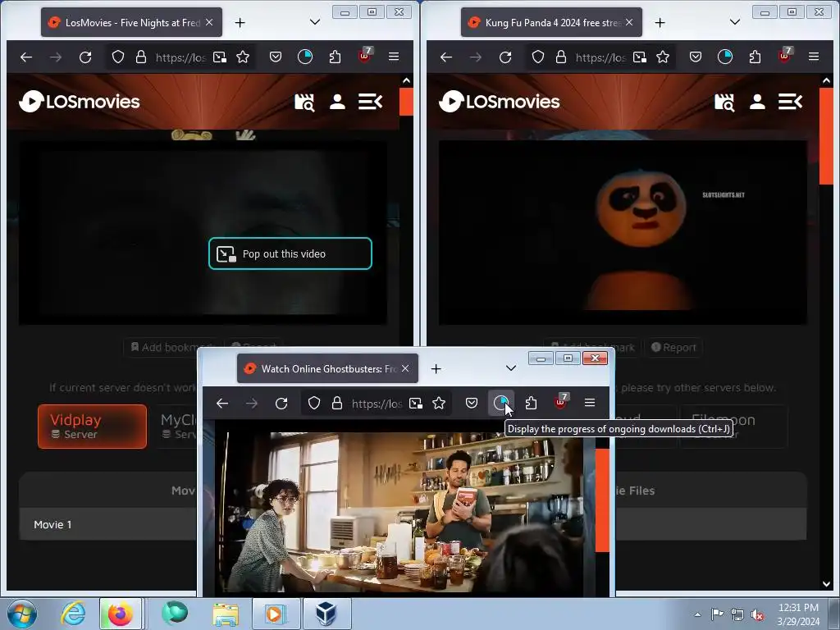The image size is (840, 630).
Task: Open uBlock Origin in Five Nights window
Action: 365,56
